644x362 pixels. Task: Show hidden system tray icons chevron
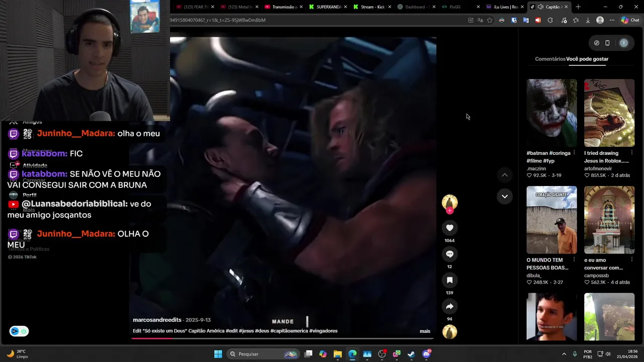(x=564, y=354)
